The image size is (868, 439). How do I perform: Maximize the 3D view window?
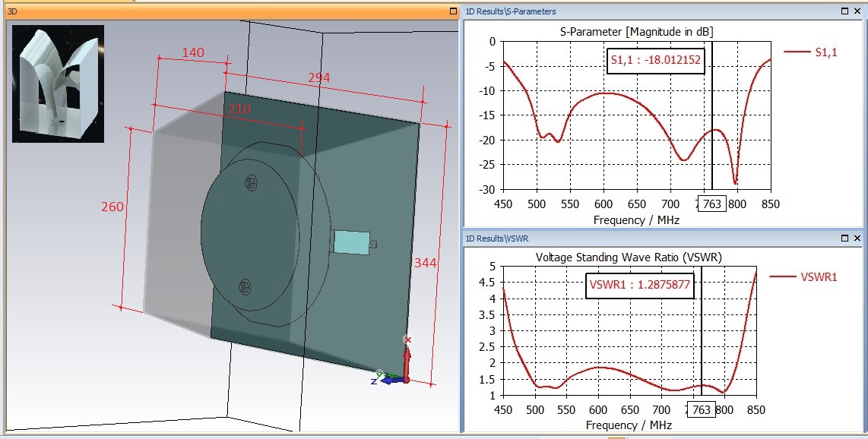[453, 11]
